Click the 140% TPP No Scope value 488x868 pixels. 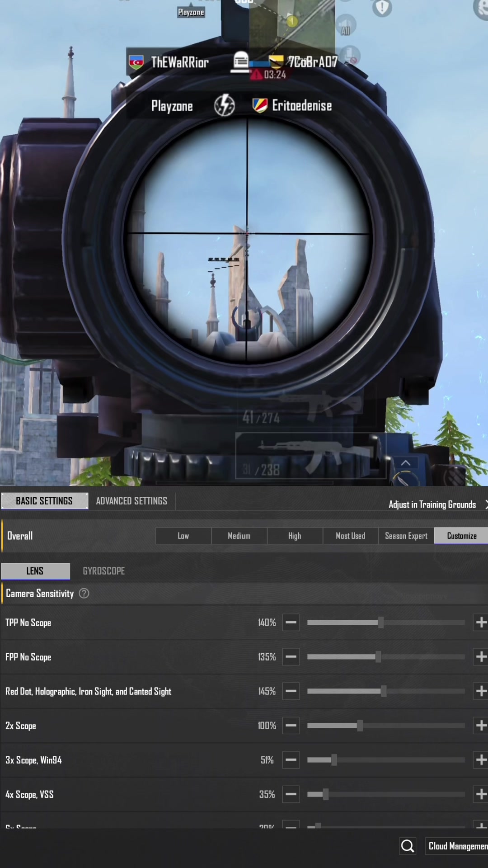[267, 623]
